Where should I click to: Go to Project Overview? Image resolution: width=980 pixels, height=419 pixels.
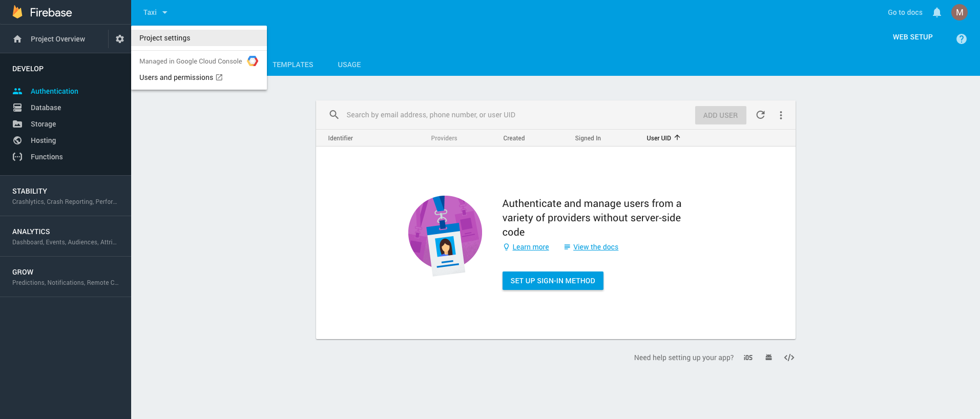[58, 39]
